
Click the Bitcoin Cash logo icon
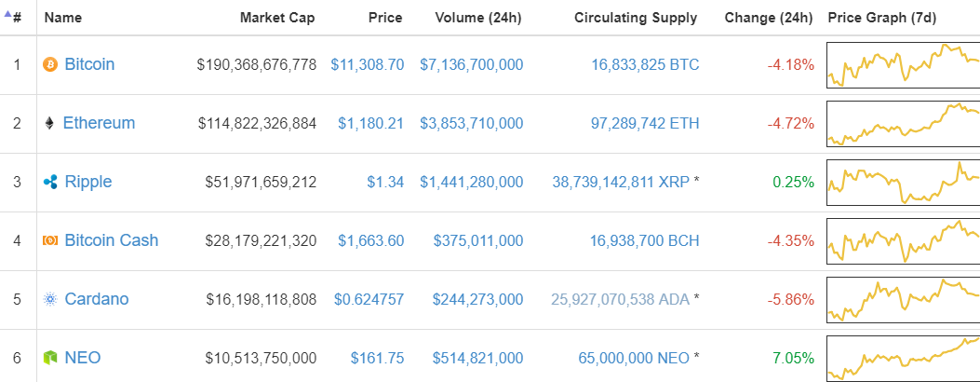[50, 240]
